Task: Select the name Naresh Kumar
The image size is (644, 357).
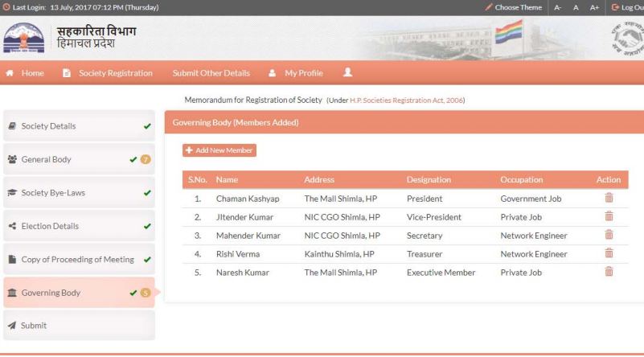Action: click(x=242, y=273)
